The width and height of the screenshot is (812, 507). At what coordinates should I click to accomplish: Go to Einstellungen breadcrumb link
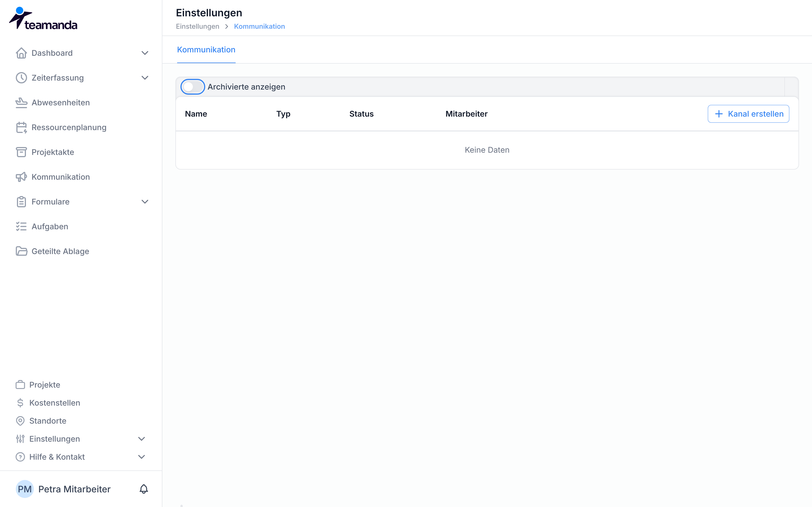pos(197,26)
